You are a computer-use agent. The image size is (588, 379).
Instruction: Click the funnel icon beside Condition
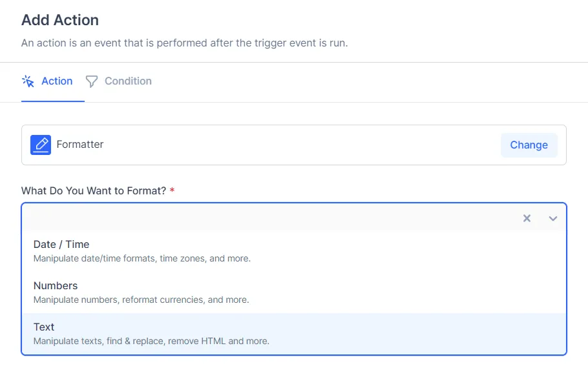91,81
